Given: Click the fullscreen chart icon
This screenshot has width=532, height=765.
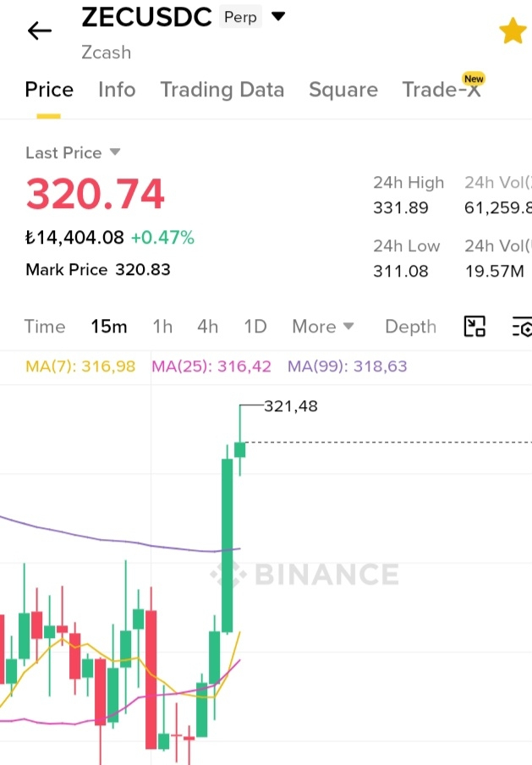Looking at the screenshot, I should (x=474, y=327).
